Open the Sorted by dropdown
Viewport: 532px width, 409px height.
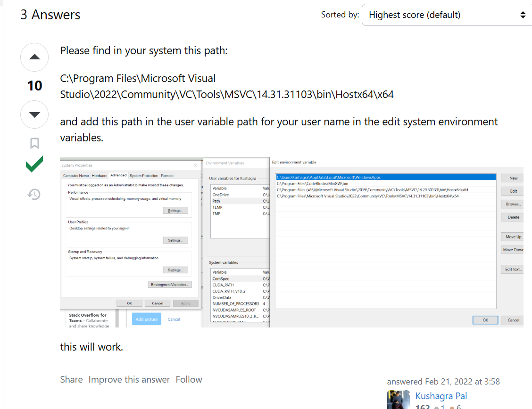pos(447,15)
